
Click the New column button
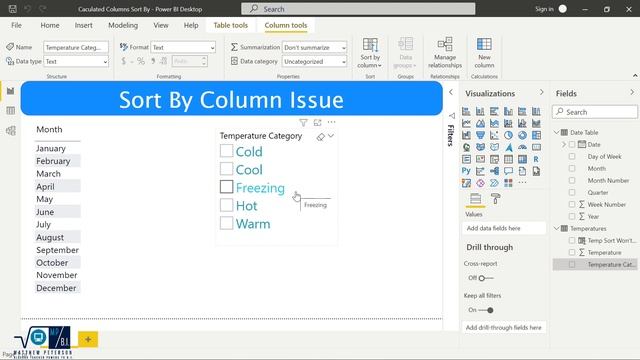[484, 53]
